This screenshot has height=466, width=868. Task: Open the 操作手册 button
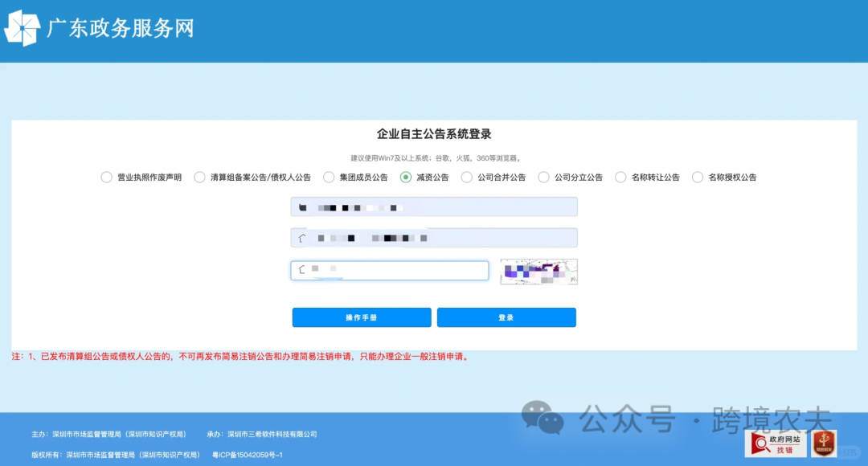[362, 317]
